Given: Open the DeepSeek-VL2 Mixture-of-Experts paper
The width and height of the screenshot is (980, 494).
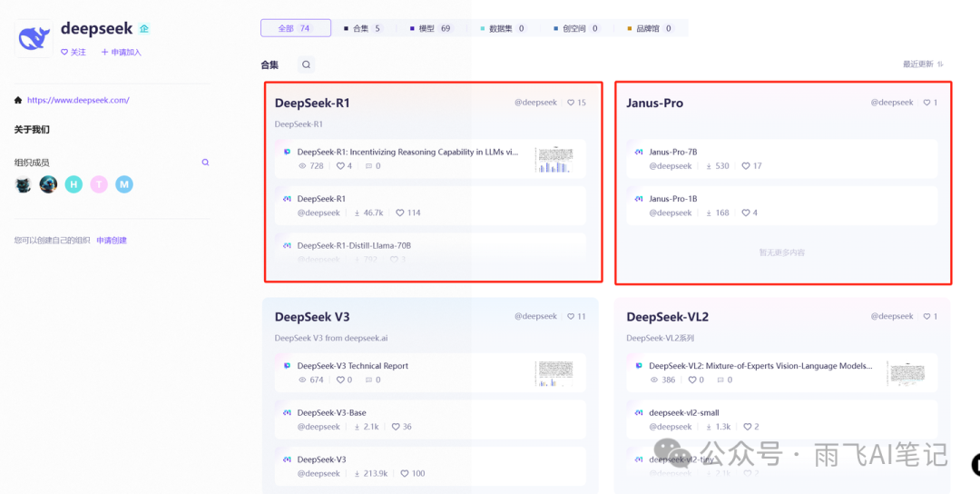Looking at the screenshot, I should click(760, 366).
